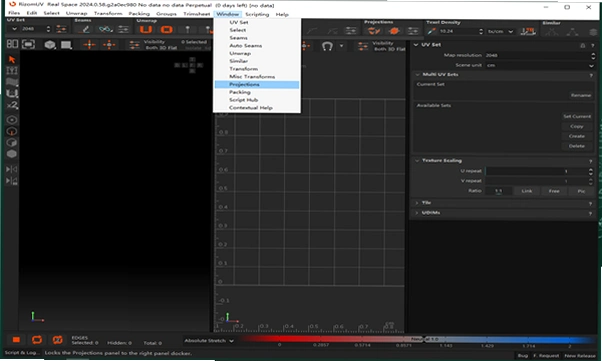Click the Rename button for current set
The width and height of the screenshot is (602, 361).
coord(580,95)
